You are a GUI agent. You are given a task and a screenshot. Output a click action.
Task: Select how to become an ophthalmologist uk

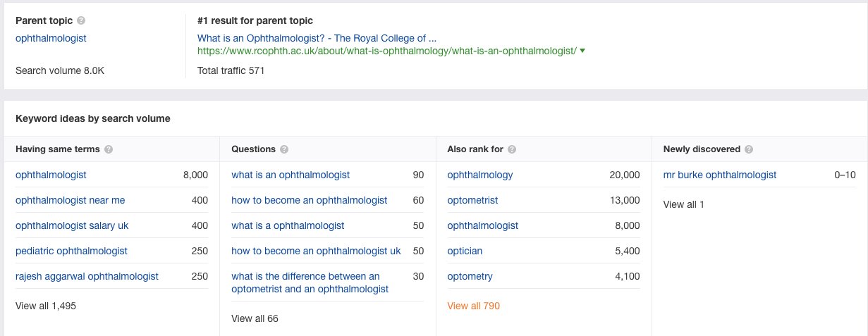[316, 251]
